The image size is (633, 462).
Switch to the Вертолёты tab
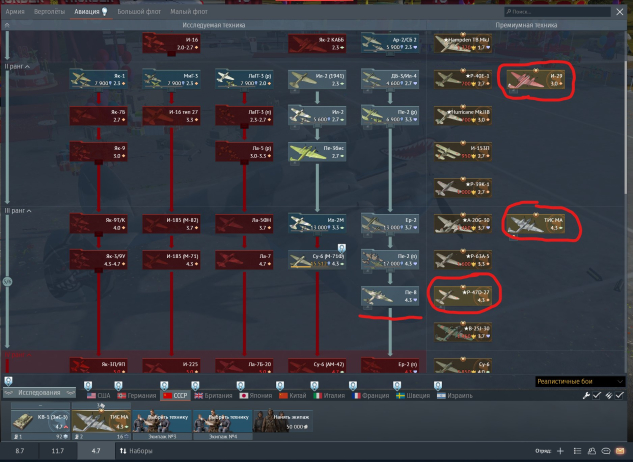coord(49,10)
